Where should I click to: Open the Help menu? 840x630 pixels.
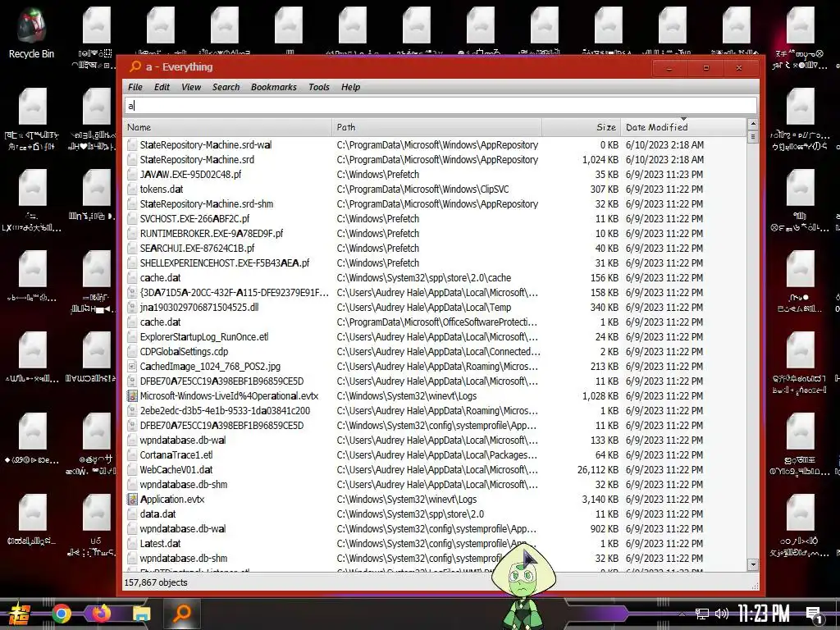350,87
